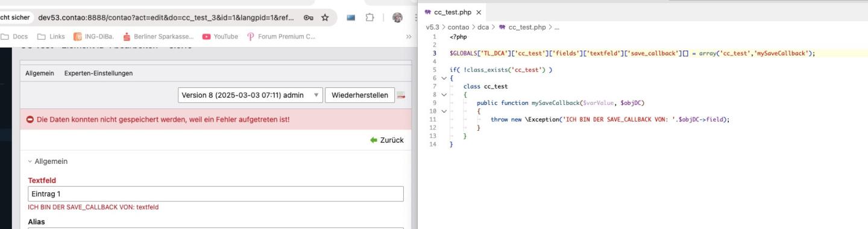Click the Alias input field

(x=216, y=228)
